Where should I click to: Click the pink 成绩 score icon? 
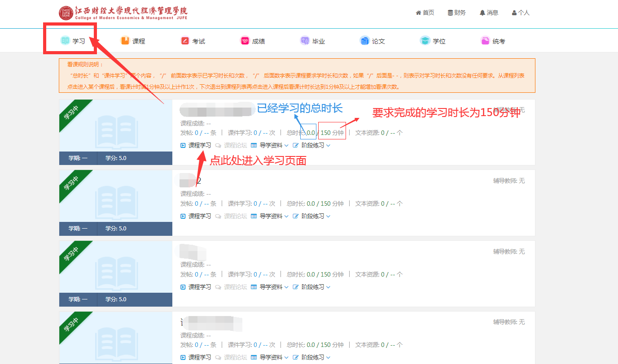point(245,41)
